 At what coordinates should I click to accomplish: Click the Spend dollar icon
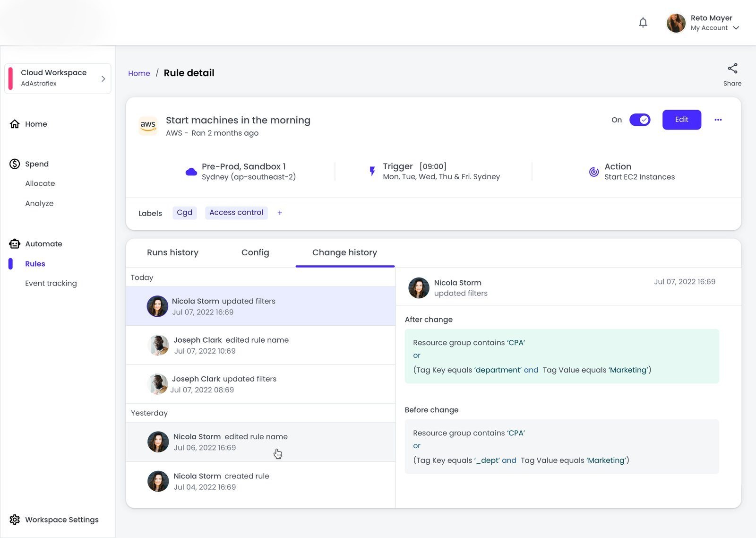tap(15, 164)
